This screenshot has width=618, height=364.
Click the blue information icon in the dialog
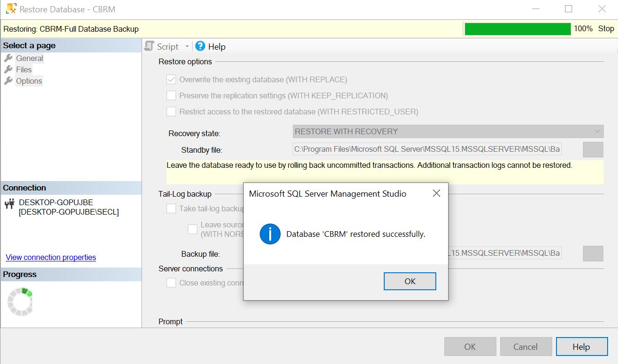coord(270,234)
